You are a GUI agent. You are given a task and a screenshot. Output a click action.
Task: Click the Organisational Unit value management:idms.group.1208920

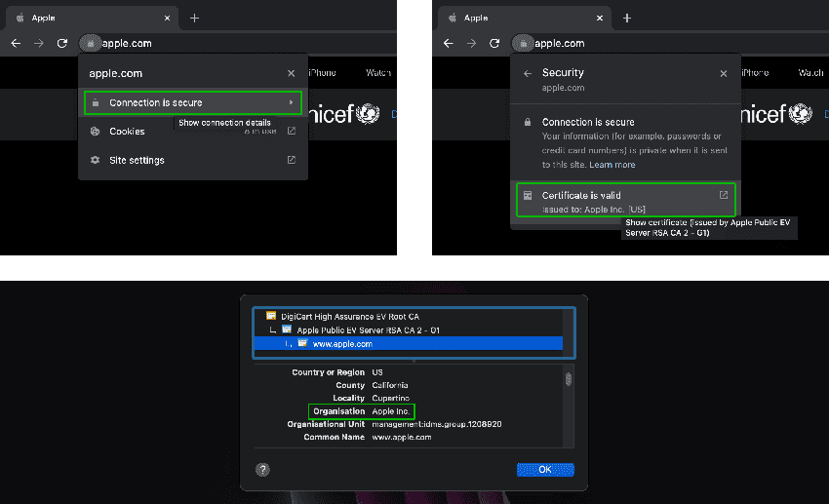click(437, 424)
